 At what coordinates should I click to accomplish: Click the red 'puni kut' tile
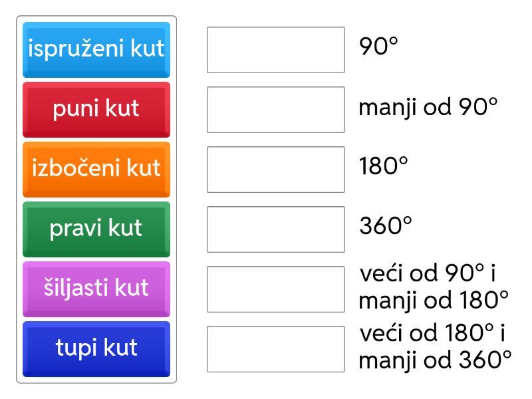(96, 109)
